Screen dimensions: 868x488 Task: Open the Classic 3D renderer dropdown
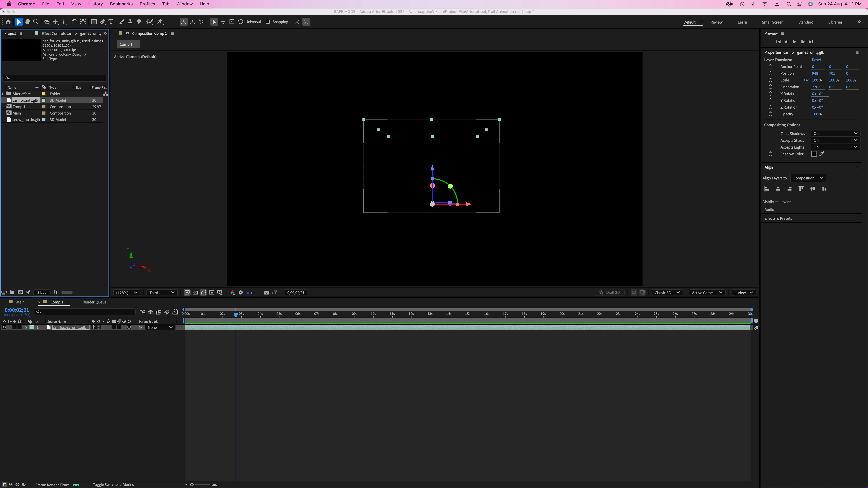click(667, 293)
